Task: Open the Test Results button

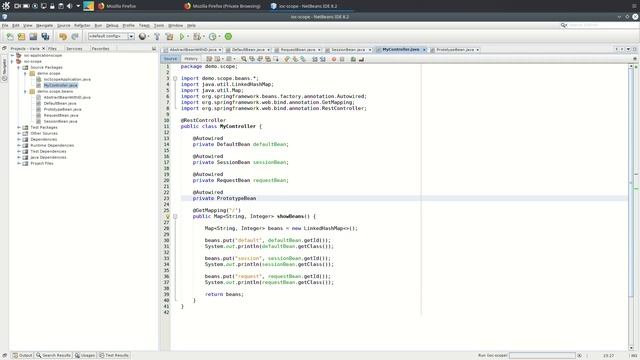Action: pos(114,356)
